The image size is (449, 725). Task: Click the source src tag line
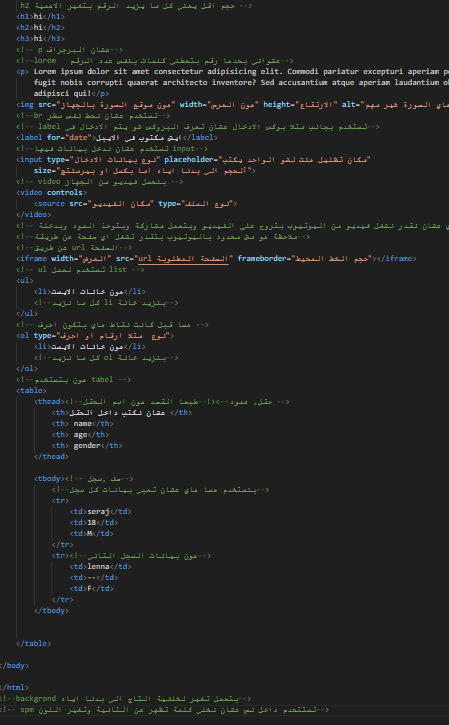point(135,203)
